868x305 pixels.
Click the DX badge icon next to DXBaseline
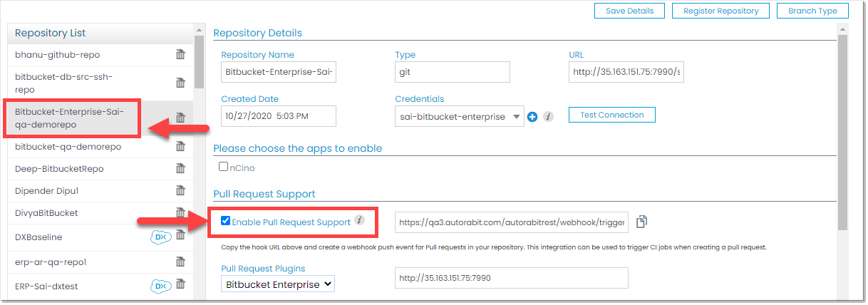[x=161, y=237]
